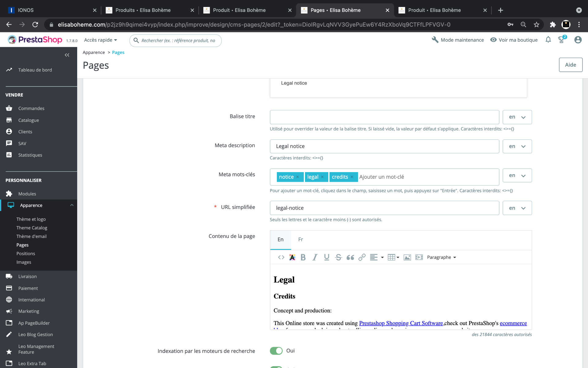Open Modules in sidebar
588x368 pixels.
(x=27, y=194)
